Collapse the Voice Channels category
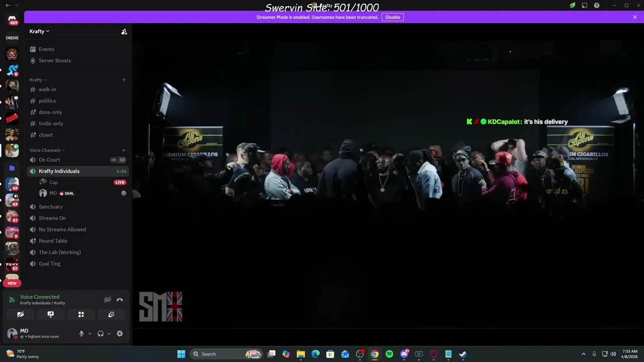Viewport: 644px width, 362px height. coord(47,150)
